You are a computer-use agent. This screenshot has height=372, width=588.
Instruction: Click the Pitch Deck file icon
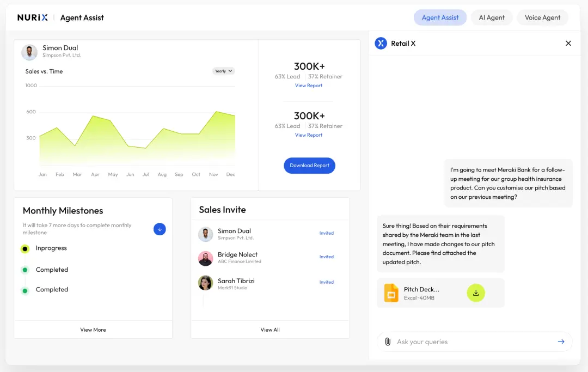click(x=391, y=293)
